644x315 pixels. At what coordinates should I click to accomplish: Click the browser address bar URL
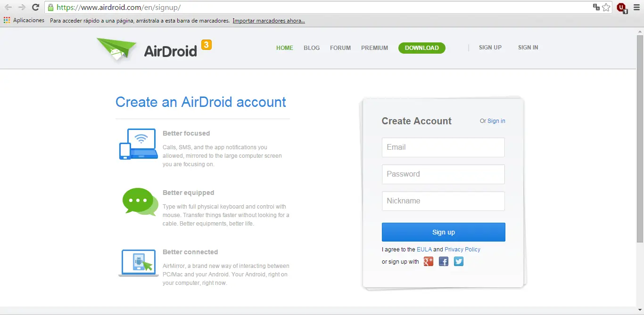click(x=118, y=8)
